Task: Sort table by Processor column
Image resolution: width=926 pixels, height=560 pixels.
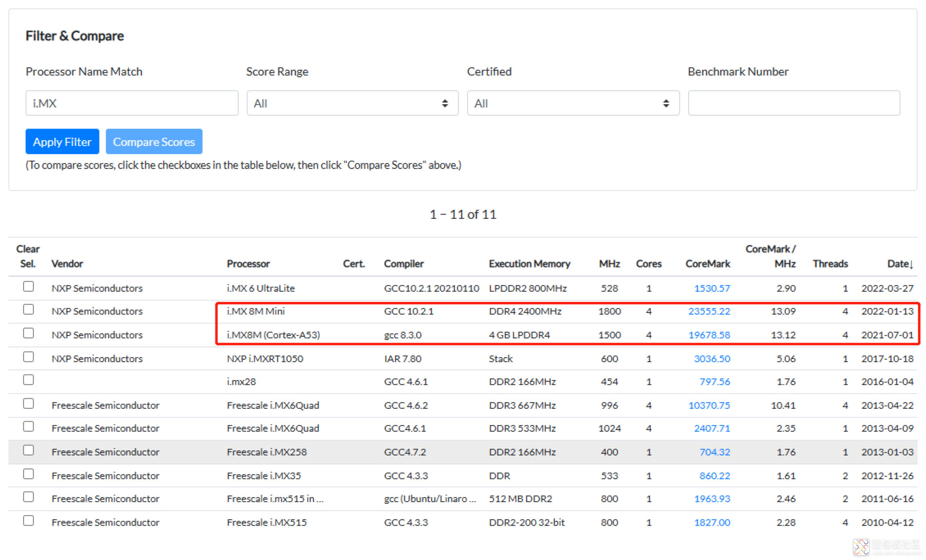Action: pyautogui.click(x=248, y=264)
